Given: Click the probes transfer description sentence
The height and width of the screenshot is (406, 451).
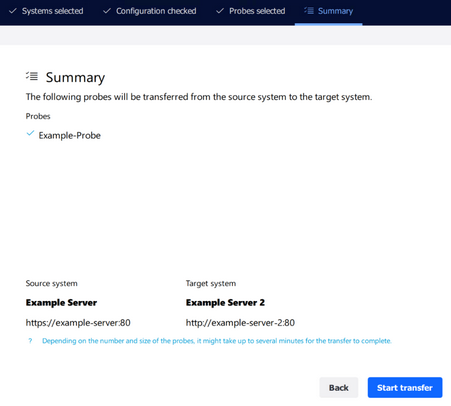Looking at the screenshot, I should [x=199, y=97].
